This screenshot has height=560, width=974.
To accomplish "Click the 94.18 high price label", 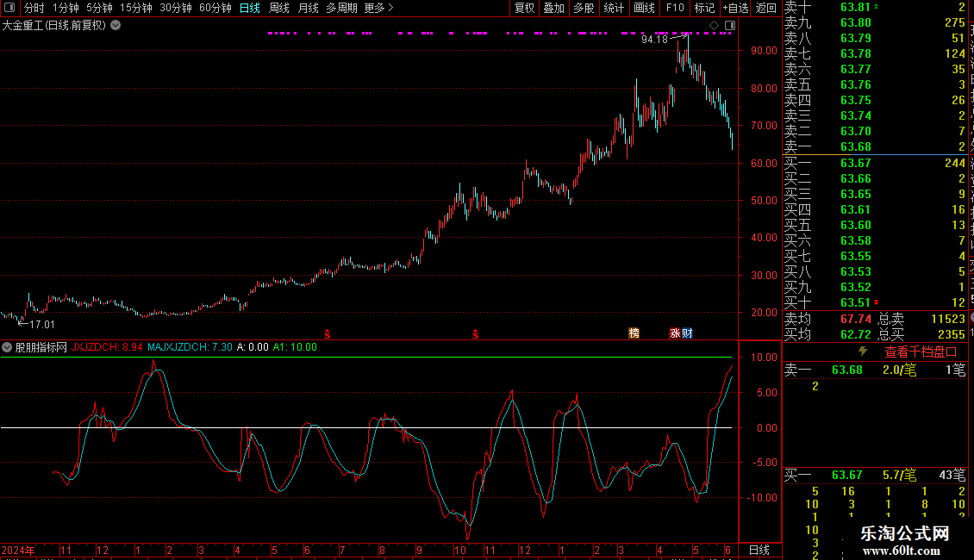I will coord(654,39).
